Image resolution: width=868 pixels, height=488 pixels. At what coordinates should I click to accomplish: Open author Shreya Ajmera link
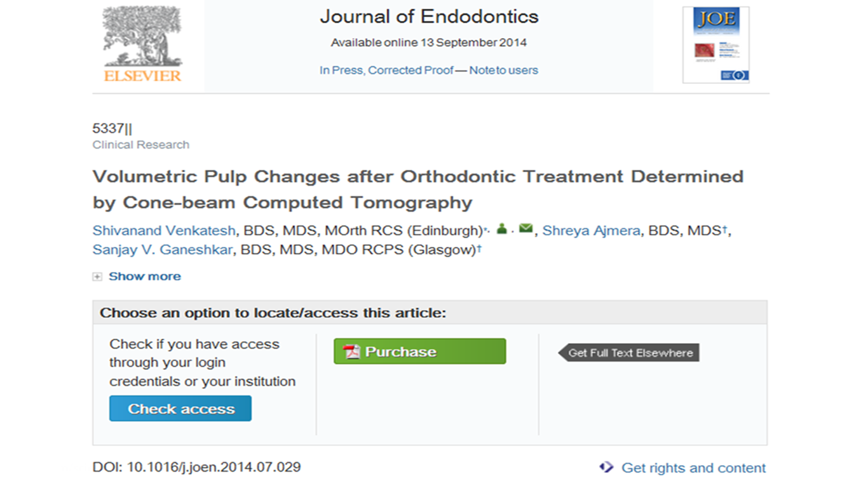[591, 231]
